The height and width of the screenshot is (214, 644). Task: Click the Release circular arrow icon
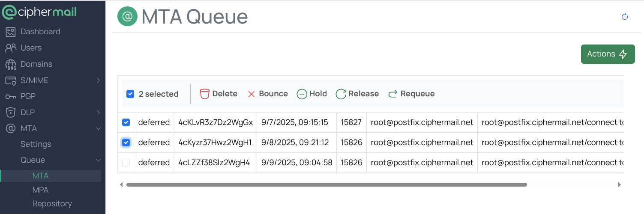pos(341,94)
